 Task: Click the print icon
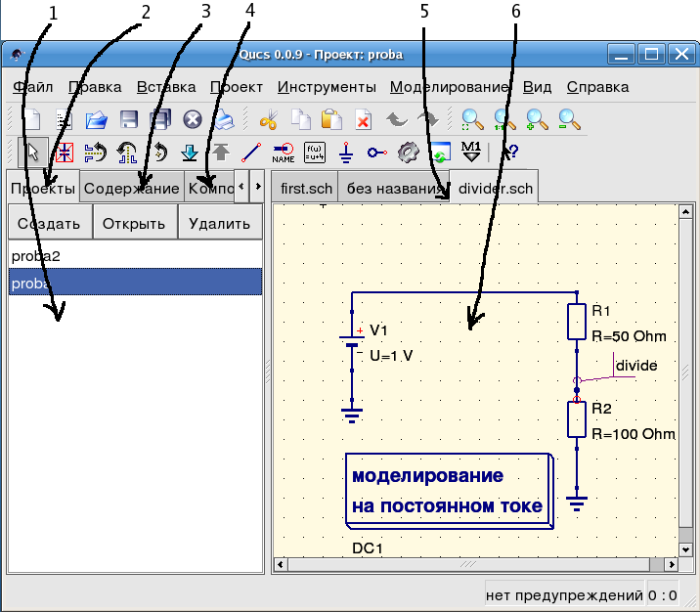224,119
